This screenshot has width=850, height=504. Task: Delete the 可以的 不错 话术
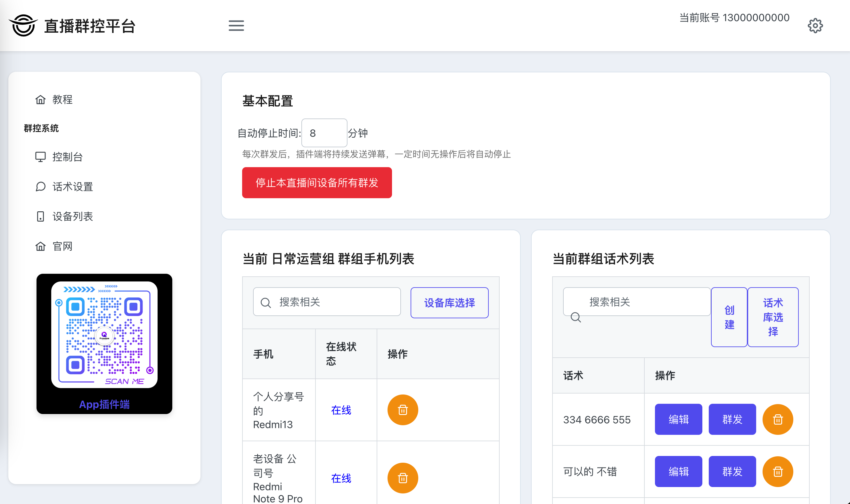pos(778,471)
